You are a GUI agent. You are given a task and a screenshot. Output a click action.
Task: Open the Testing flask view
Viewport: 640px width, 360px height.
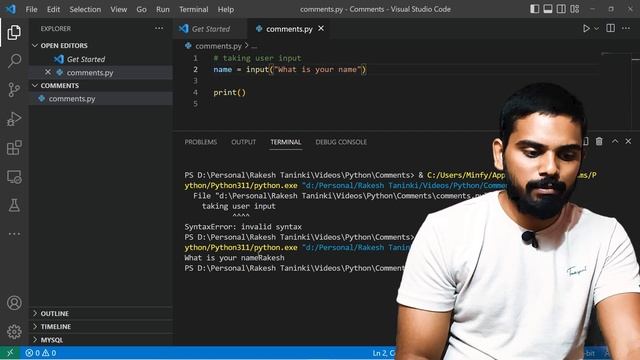14,205
